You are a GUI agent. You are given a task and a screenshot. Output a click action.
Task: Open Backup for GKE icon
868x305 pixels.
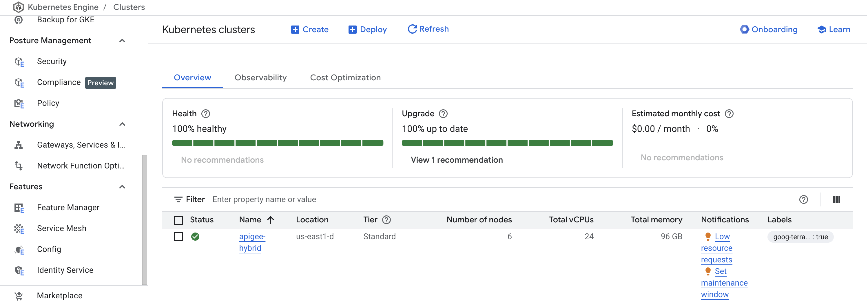point(19,20)
